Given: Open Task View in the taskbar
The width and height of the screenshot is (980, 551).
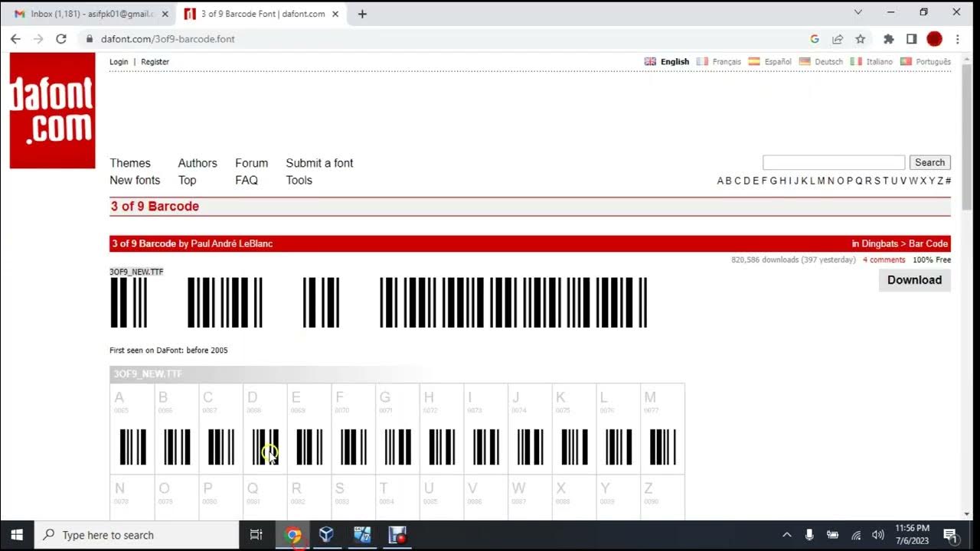Looking at the screenshot, I should 256,535.
